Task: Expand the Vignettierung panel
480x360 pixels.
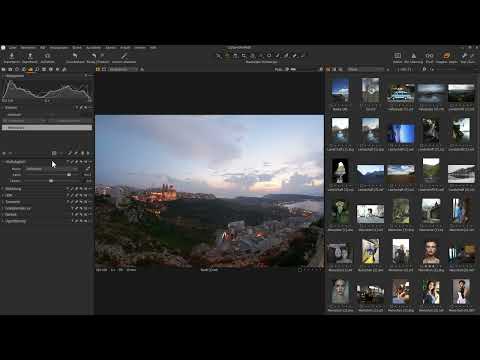Action: pyautogui.click(x=16, y=221)
